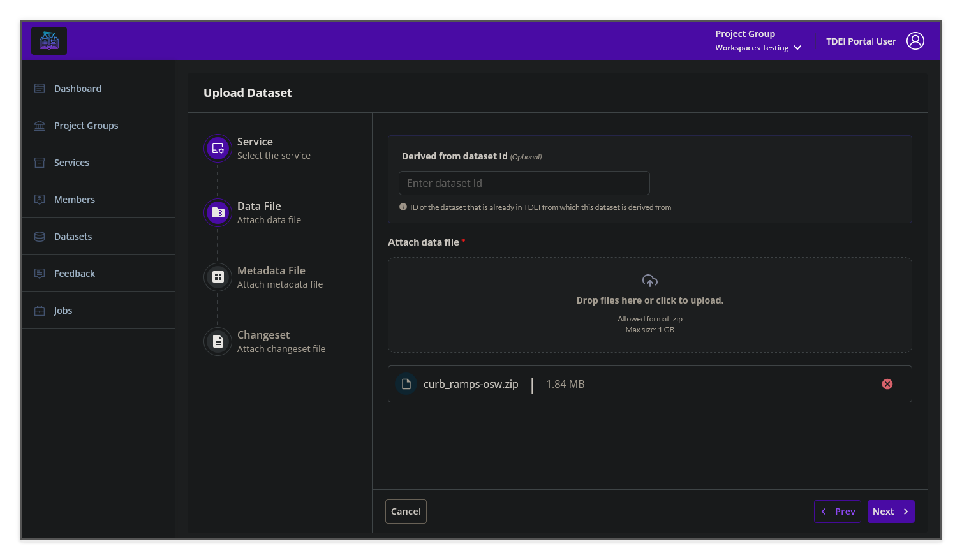Select the Changeset step icon
Viewport: 962px width, 560px height.
point(218,341)
